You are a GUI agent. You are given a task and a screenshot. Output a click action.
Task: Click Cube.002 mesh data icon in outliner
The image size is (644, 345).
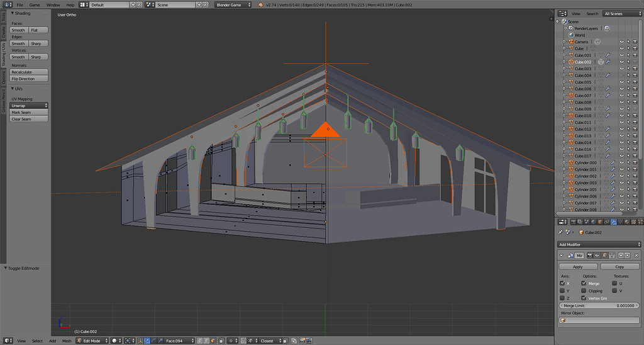tap(601, 62)
